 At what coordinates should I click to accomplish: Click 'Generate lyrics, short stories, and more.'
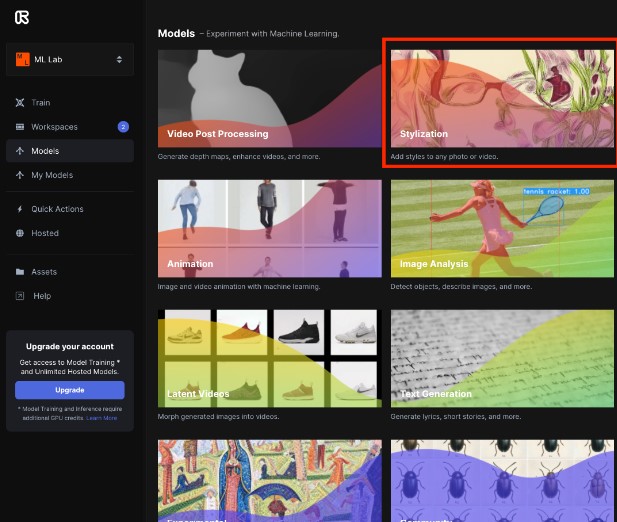[x=456, y=417]
